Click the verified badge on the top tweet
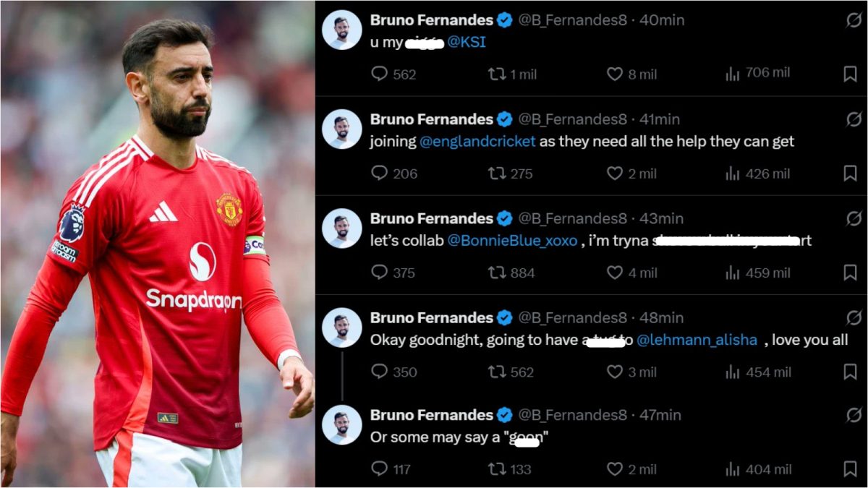Viewport: 868px width, 488px height. [x=504, y=20]
